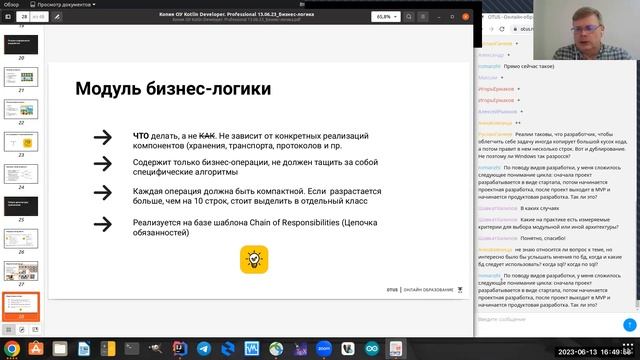
Task: Open the purple TeX app icon in dock
Action: pyautogui.click(x=300, y=349)
